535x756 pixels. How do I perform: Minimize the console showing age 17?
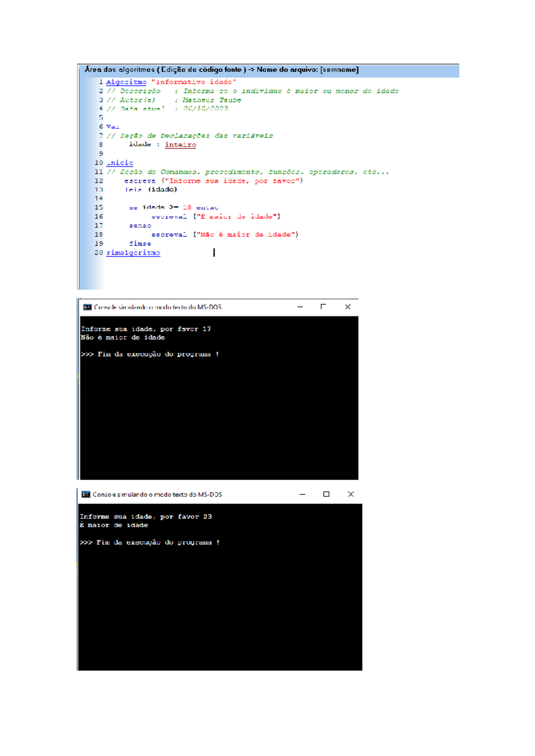click(x=300, y=307)
